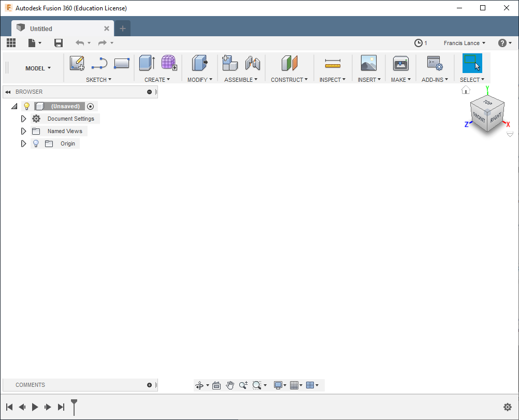Click the Create Sketch tool icon
The width and height of the screenshot is (519, 420).
[x=77, y=63]
